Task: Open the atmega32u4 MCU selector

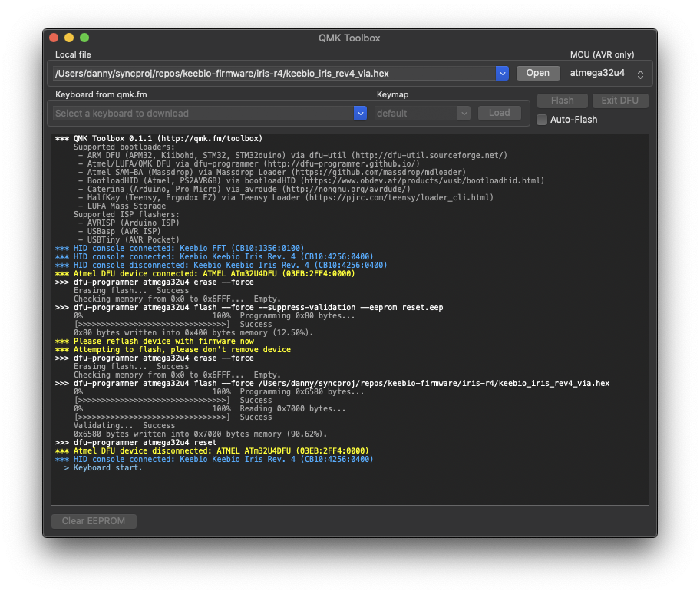Action: (x=606, y=74)
